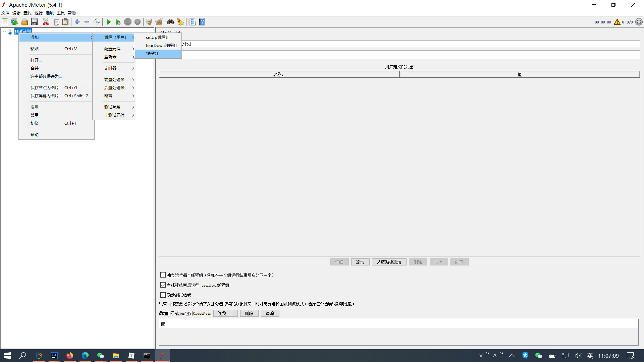Open IntelliJ IDEA from the taskbar
The image size is (644, 362).
tap(54, 356)
